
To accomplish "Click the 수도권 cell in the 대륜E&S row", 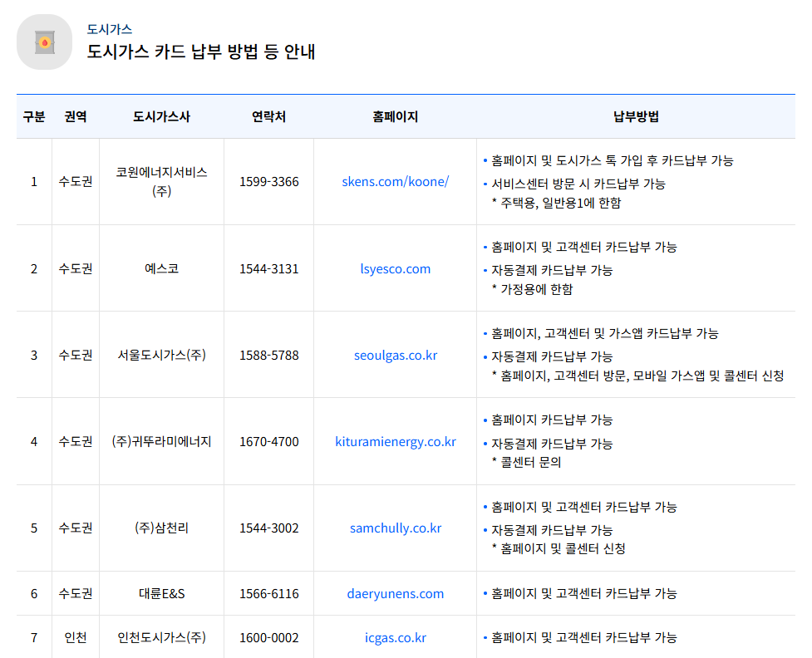I will pyautogui.click(x=76, y=594).
